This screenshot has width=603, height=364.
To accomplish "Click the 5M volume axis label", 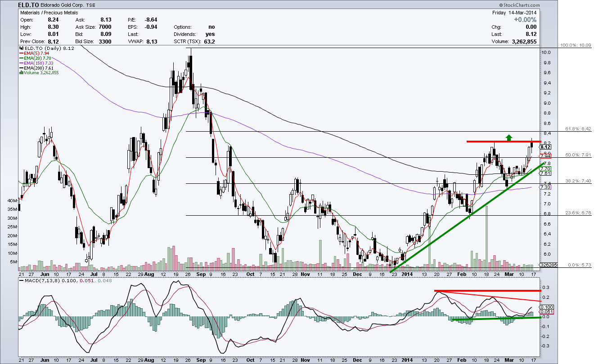I will tap(14, 262).
